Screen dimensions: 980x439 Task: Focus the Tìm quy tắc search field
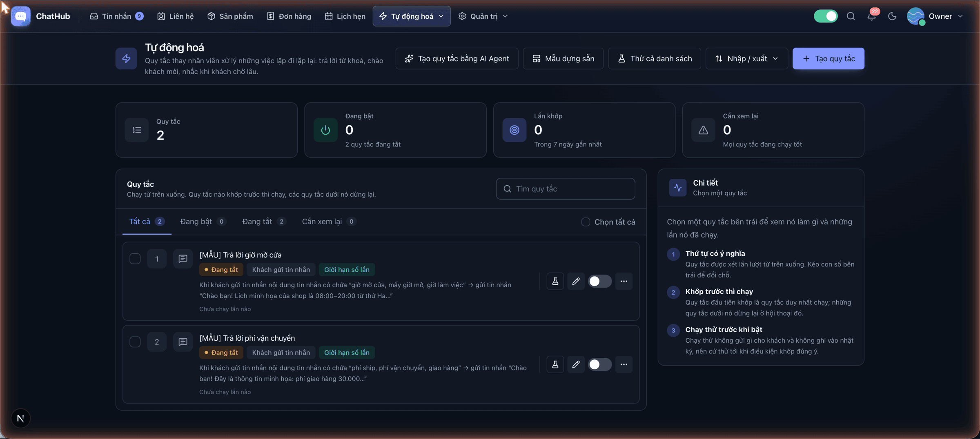tap(565, 189)
